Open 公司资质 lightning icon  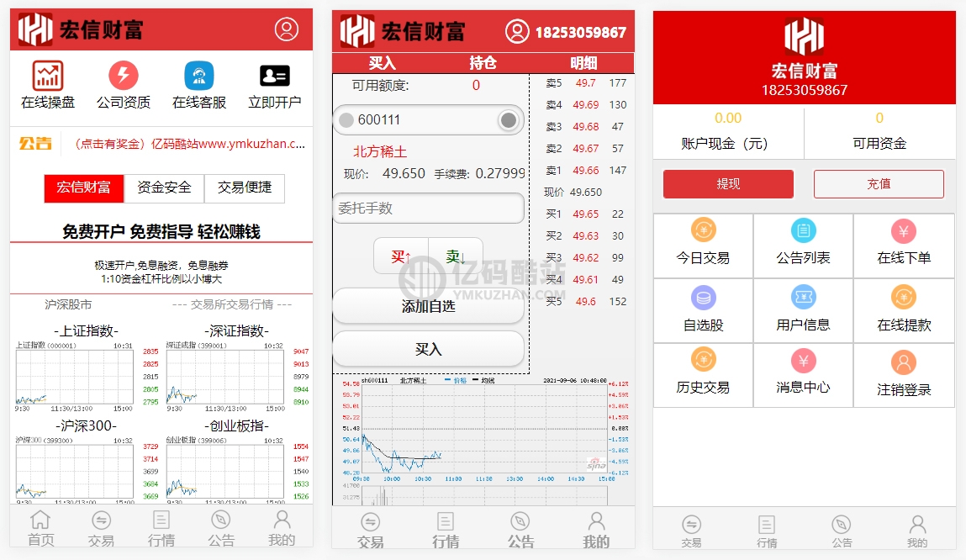coord(124,76)
